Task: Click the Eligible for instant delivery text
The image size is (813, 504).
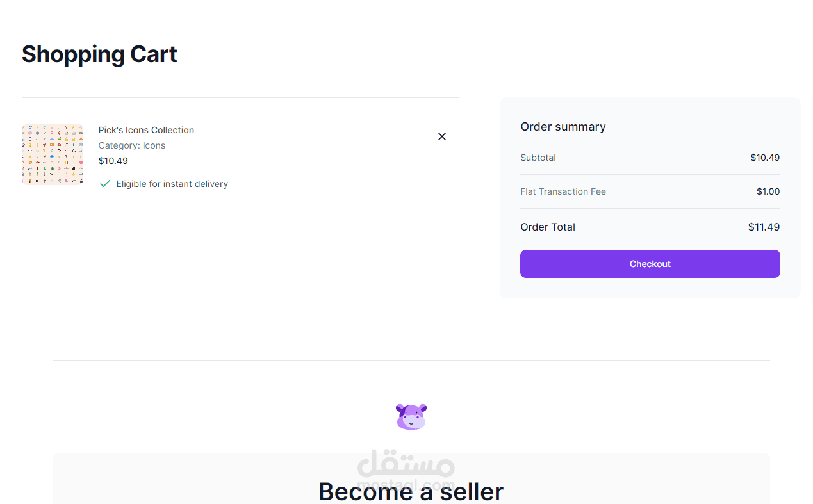Action: (172, 184)
